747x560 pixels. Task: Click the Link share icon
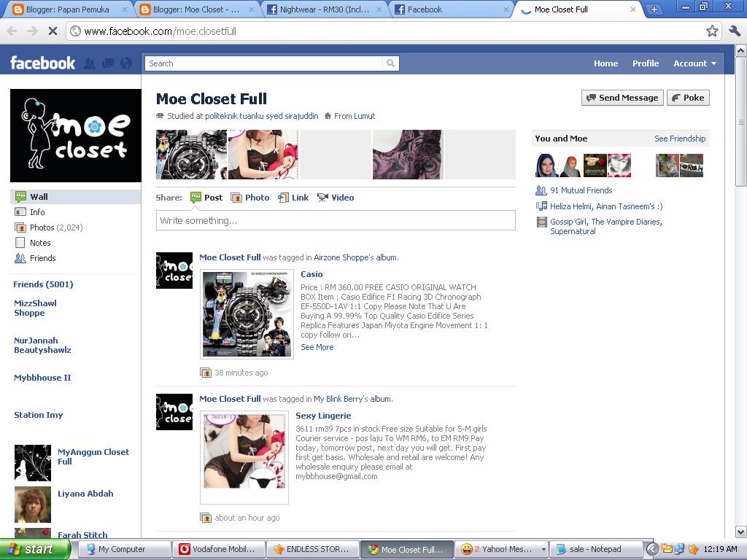[284, 198]
